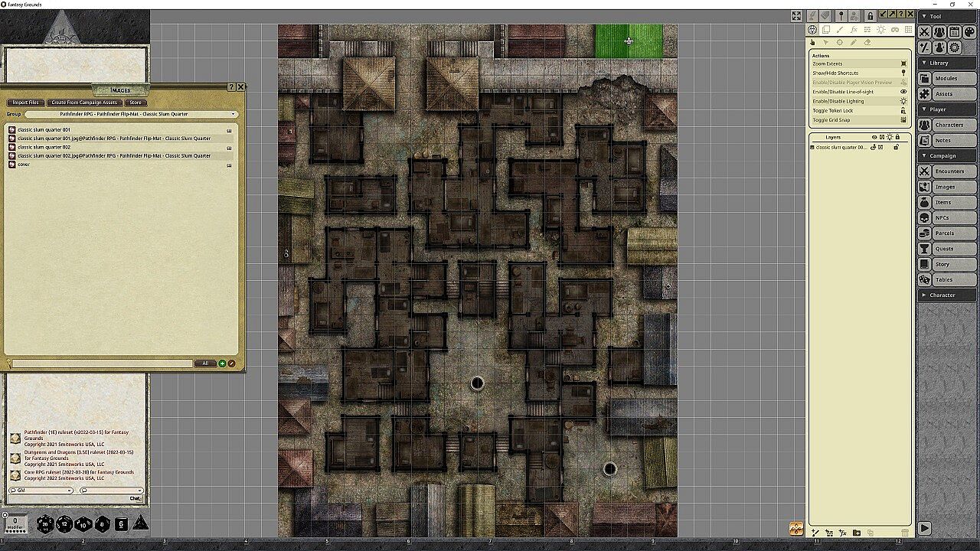Roll the d6 die
The image size is (980, 551).
coord(121,523)
